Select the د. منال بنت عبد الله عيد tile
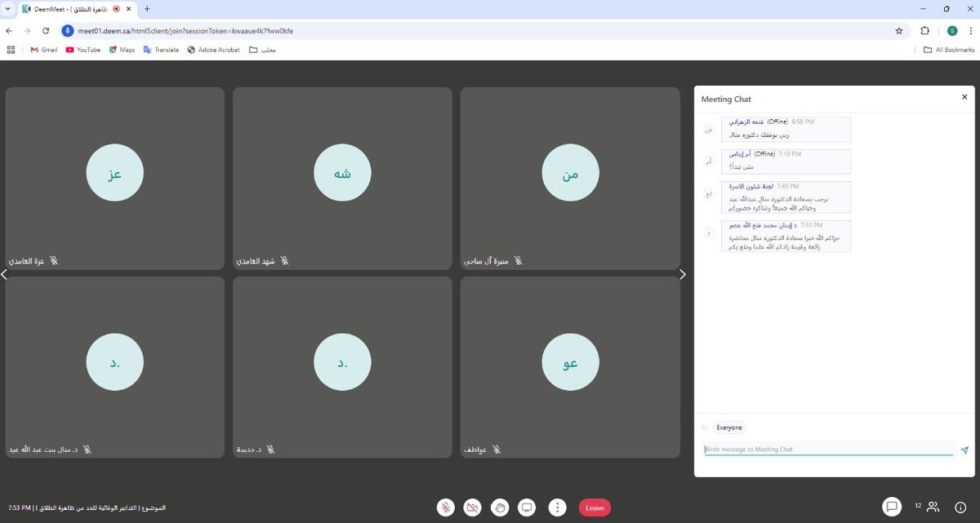 coord(115,368)
